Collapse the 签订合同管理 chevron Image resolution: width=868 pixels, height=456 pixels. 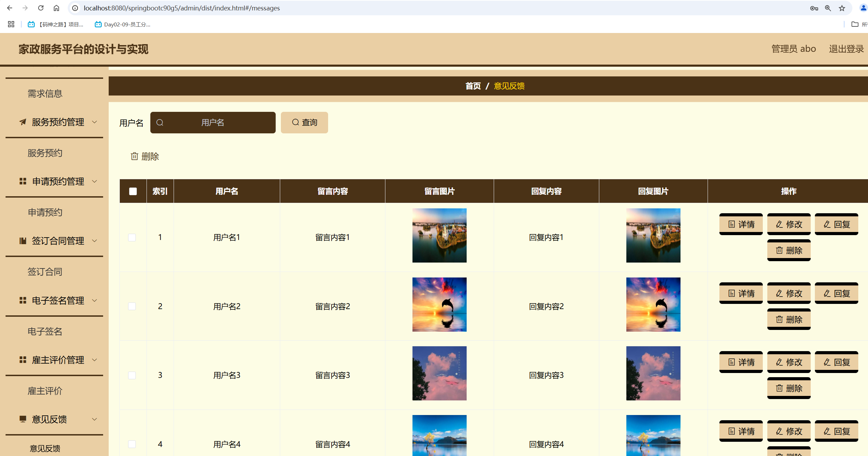coord(94,241)
